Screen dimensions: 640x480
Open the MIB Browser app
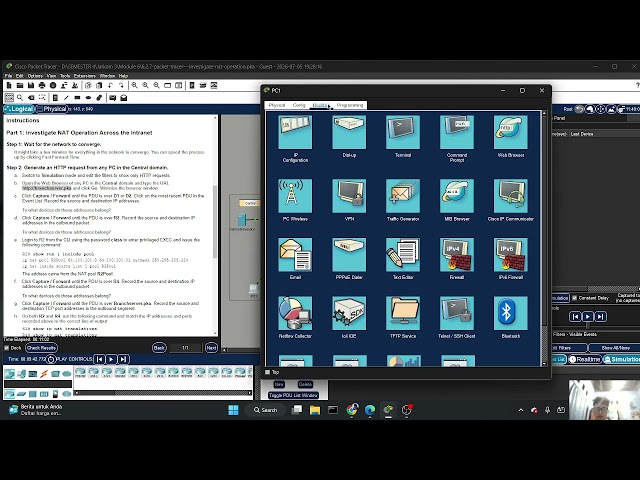point(457,196)
